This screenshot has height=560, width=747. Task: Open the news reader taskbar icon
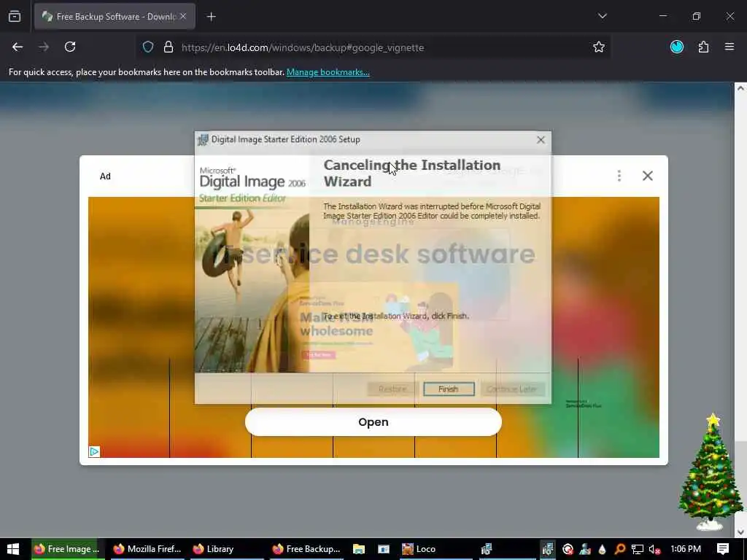[384, 548]
